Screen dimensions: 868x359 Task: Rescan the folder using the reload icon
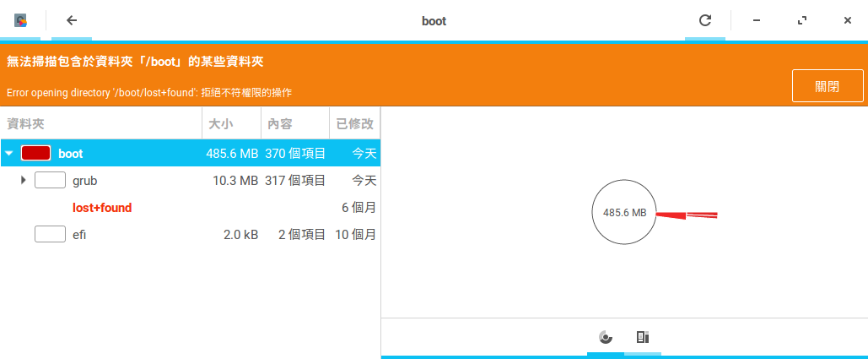tap(705, 20)
